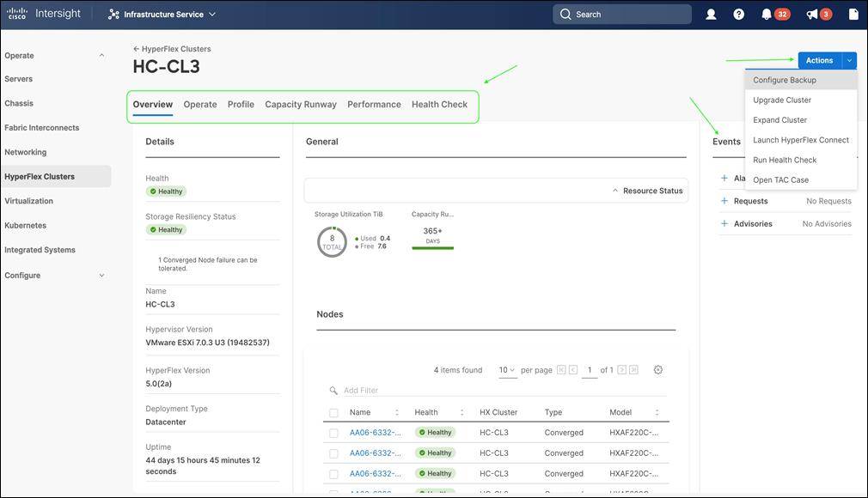
Task: Choose Upgrade Cluster from Actions menu
Action: (782, 100)
